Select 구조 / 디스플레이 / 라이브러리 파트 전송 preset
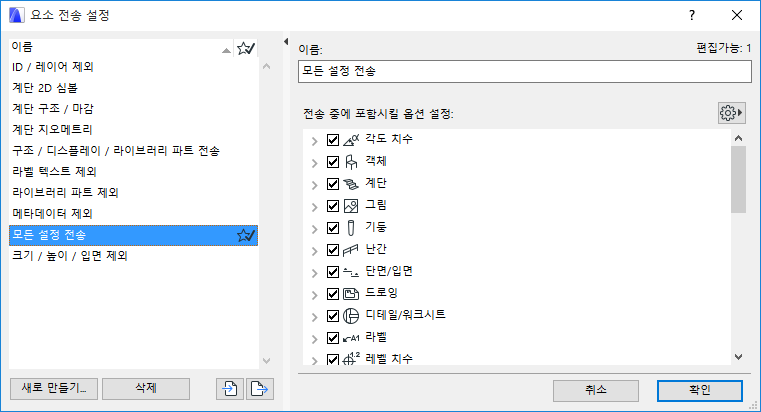Image resolution: width=761 pixels, height=412 pixels. (x=133, y=151)
